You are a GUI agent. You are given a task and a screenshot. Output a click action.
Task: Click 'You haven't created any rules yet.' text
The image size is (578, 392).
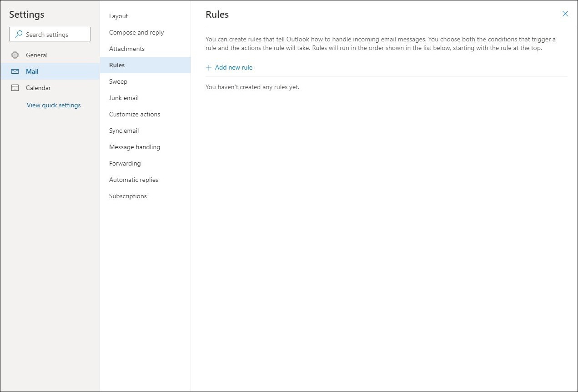point(252,87)
